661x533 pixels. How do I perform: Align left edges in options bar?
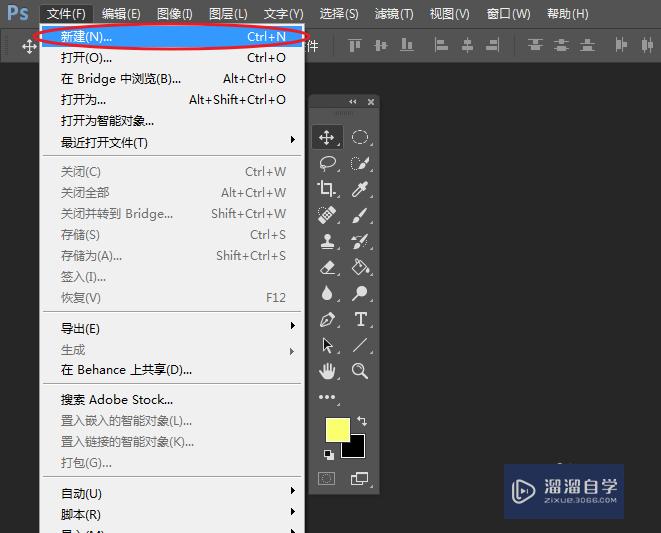[441, 45]
